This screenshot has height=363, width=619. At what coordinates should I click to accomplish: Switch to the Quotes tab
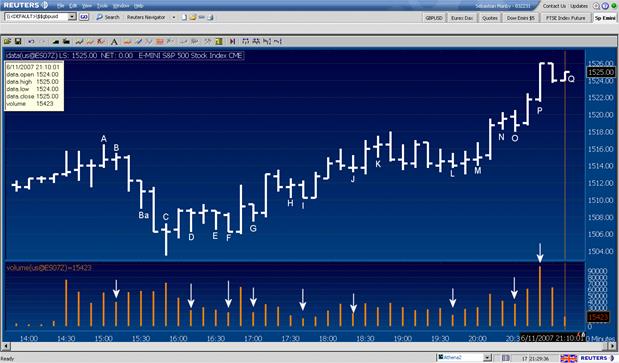pos(490,18)
